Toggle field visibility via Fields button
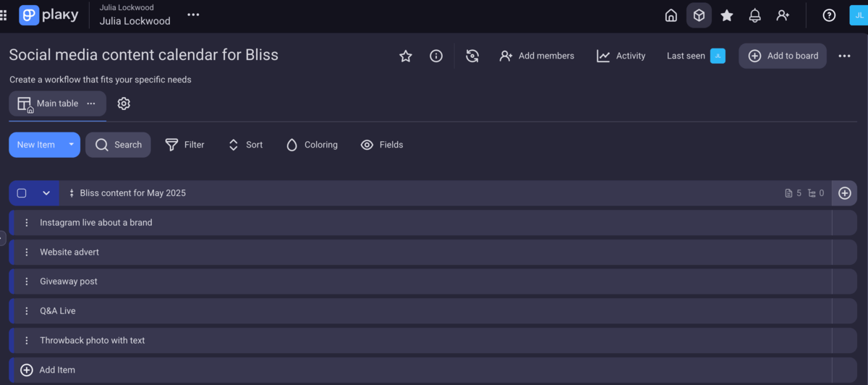Image resolution: width=868 pixels, height=385 pixels. click(382, 145)
